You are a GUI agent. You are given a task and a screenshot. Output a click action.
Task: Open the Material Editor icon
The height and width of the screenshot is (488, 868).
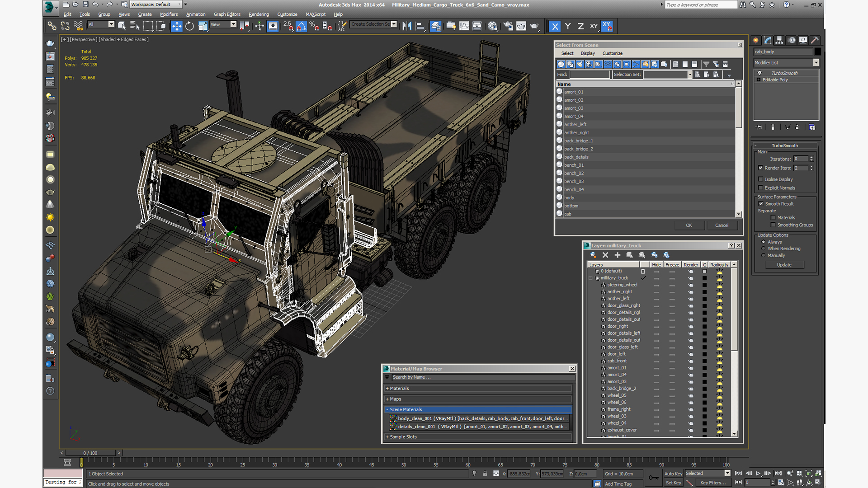click(492, 26)
